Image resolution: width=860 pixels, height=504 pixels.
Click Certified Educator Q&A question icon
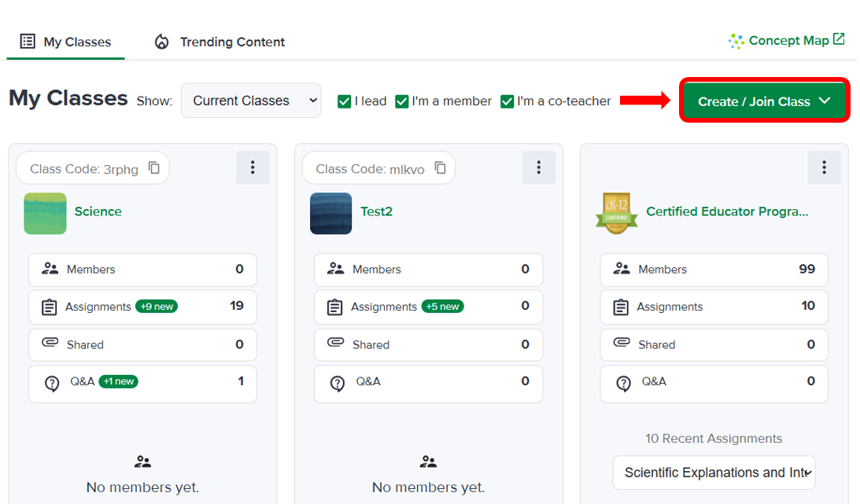(623, 384)
